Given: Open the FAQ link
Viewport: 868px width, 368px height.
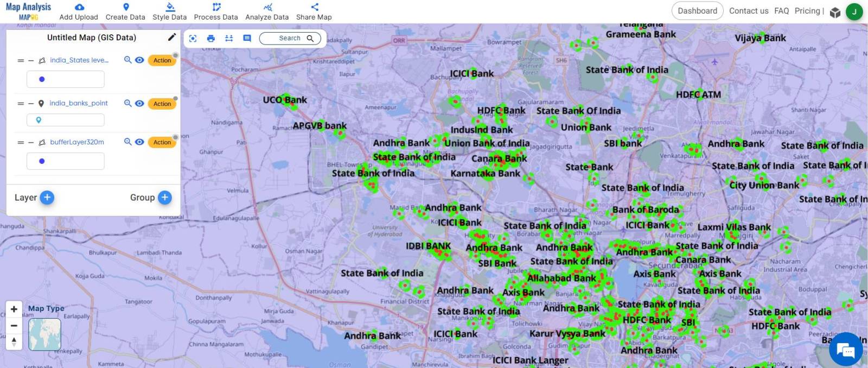Looking at the screenshot, I should tap(781, 11).
